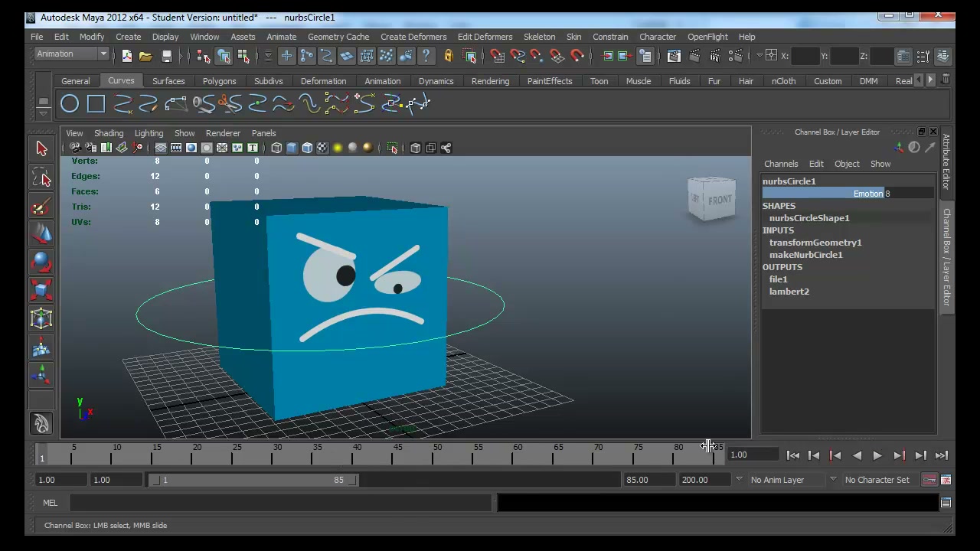Go to end of playback range
Image resolution: width=980 pixels, height=551 pixels.
[x=942, y=455]
